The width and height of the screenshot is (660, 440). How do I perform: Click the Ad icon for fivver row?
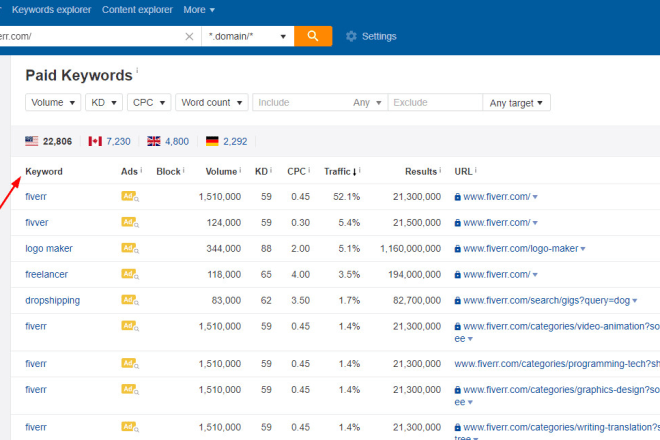click(x=130, y=222)
